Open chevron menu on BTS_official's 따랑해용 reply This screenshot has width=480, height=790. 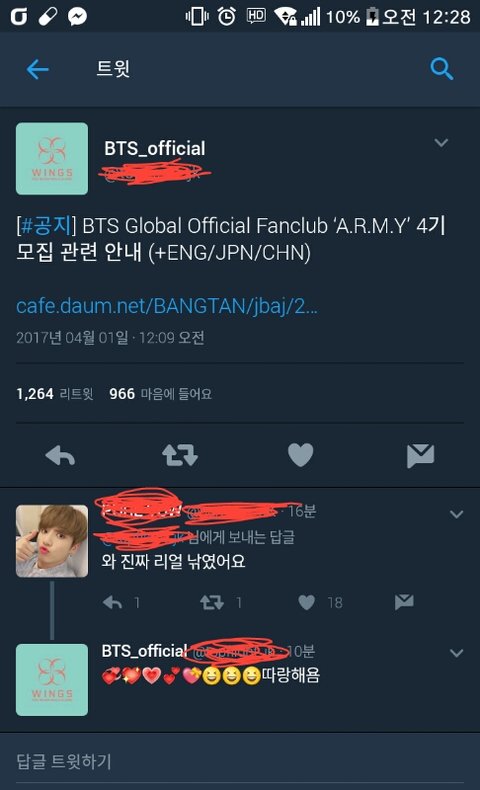pyautogui.click(x=456, y=653)
